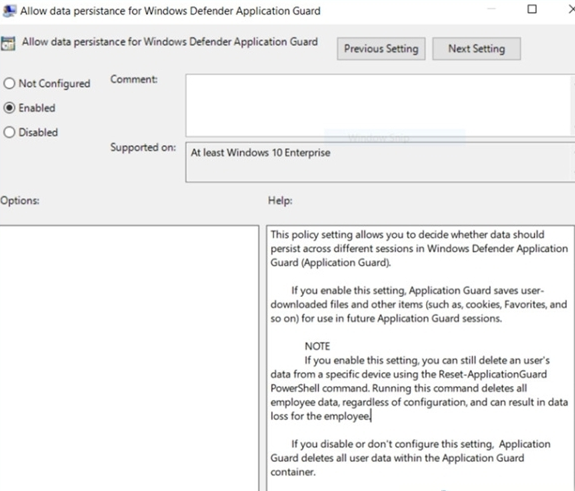Click the 'Options:' label
The width and height of the screenshot is (575, 491).
pyautogui.click(x=20, y=201)
